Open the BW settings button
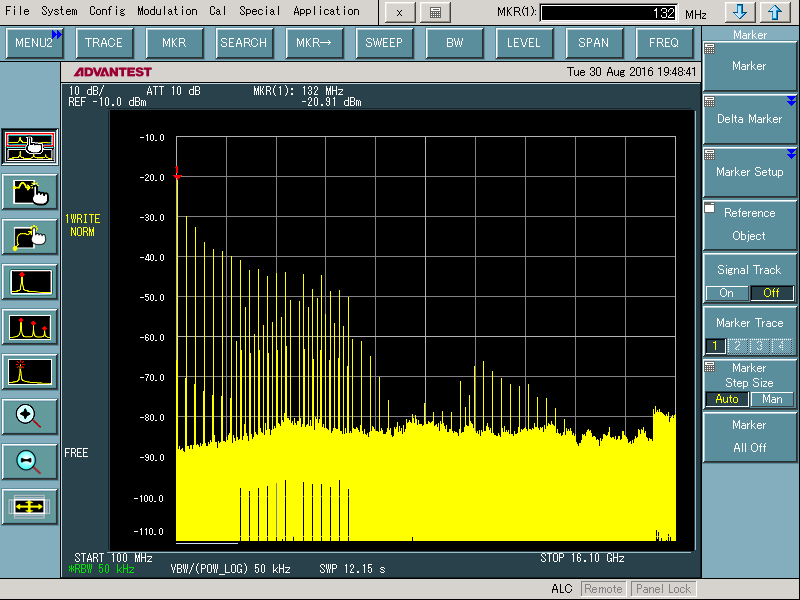 (454, 43)
